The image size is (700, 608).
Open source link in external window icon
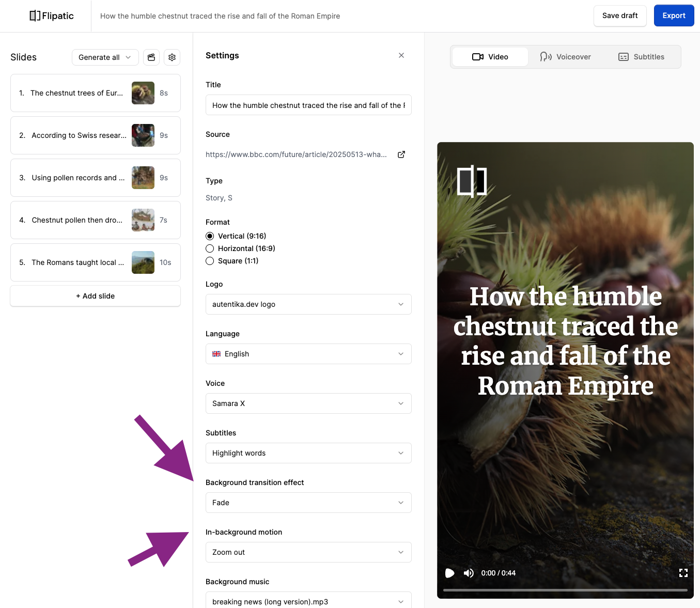click(401, 154)
